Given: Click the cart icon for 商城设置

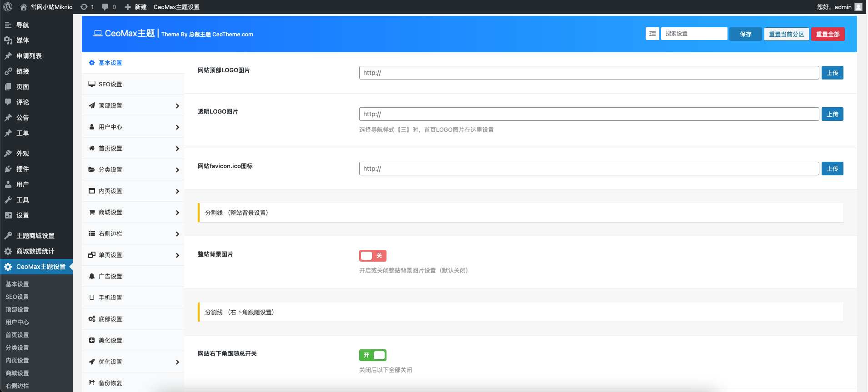Looking at the screenshot, I should pos(92,212).
